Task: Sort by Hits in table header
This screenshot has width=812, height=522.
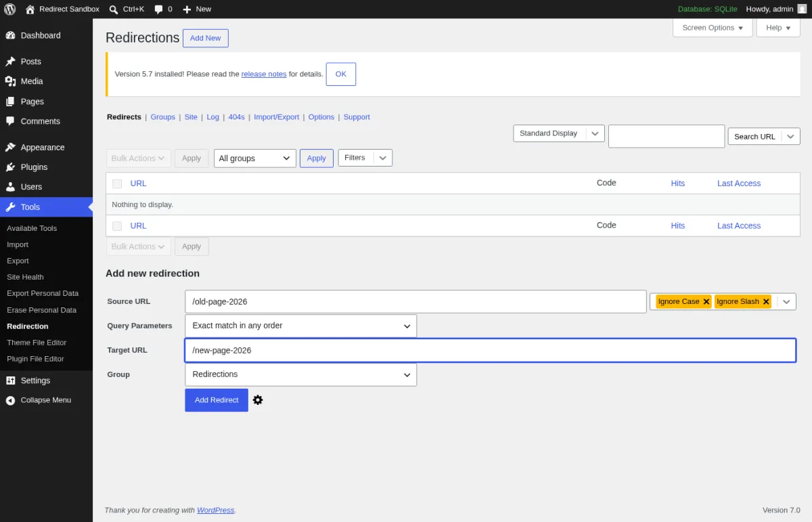Action: click(678, 183)
